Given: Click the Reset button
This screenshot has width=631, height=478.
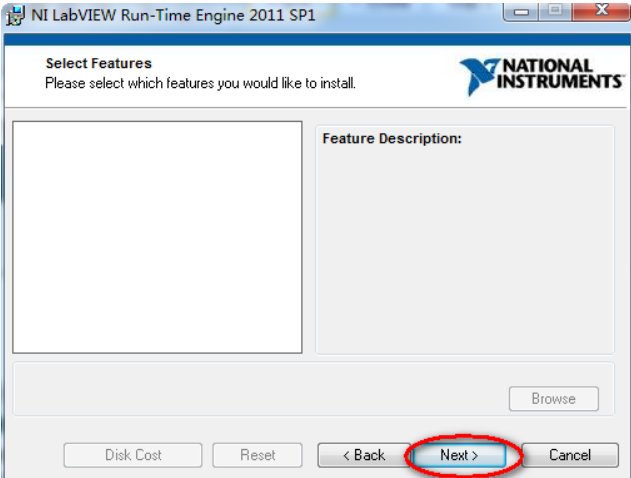Looking at the screenshot, I should point(258,455).
